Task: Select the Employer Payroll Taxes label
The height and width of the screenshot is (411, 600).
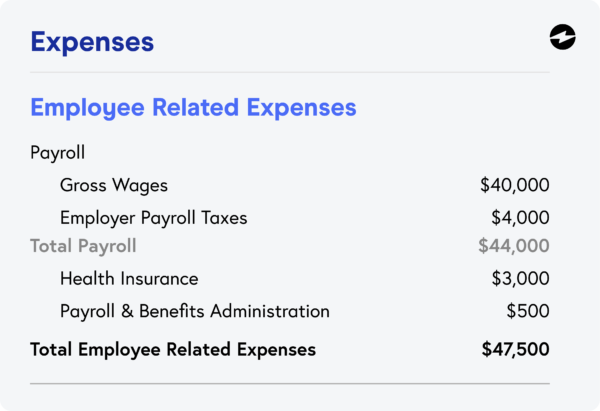Action: coord(153,217)
